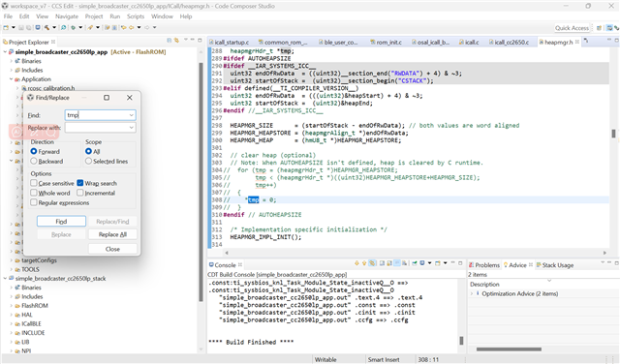Image resolution: width=620 pixels, height=364 pixels.
Task: Maximize the Problems/Advice panel
Action: click(x=617, y=262)
